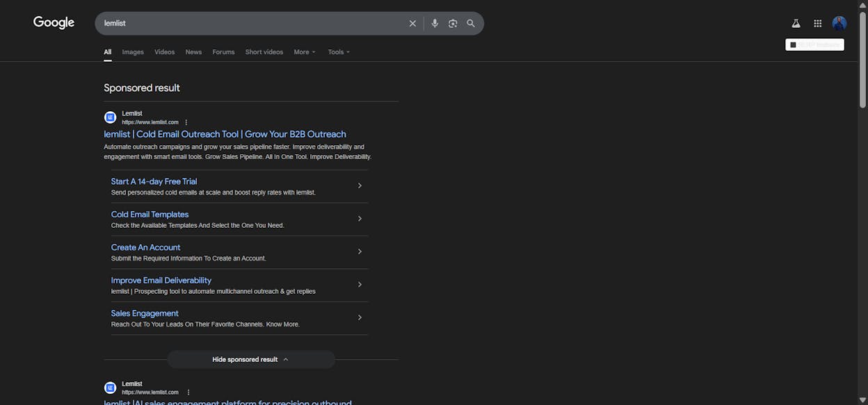868x405 pixels.
Task: Clear the search box with the X icon
Action: pyautogui.click(x=412, y=24)
